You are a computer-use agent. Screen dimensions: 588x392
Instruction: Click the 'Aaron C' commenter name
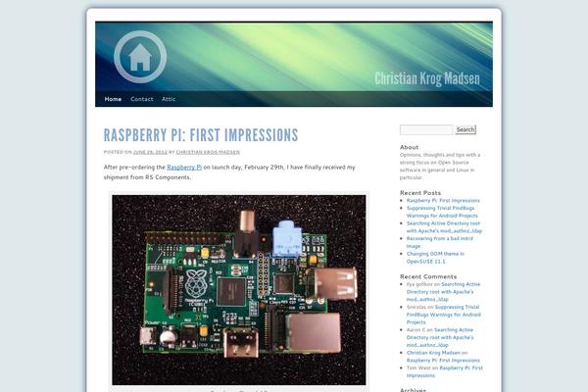[416, 330]
